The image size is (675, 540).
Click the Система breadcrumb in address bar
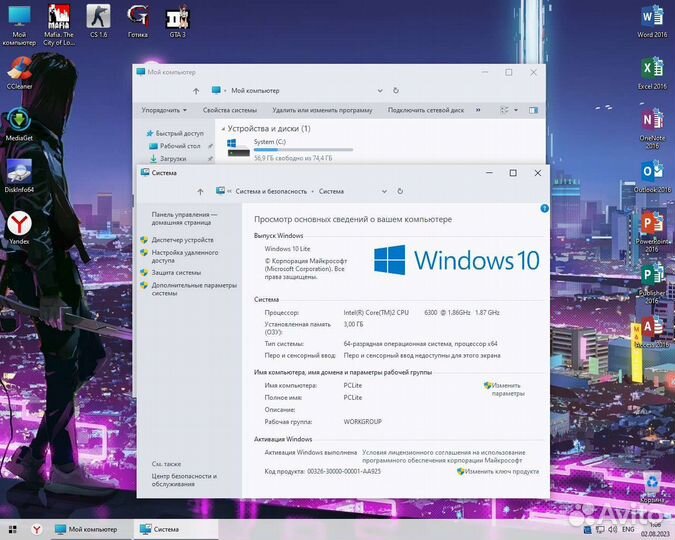click(331, 191)
